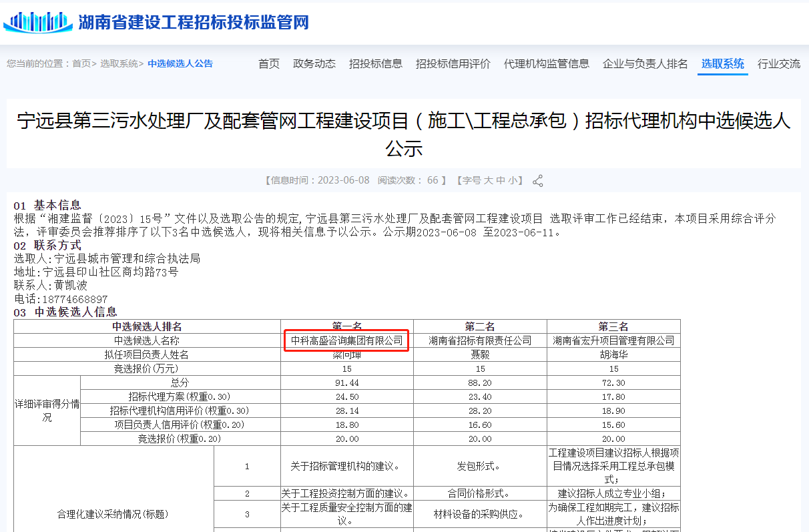Click the 中选候选人排名 row header cell
This screenshot has width=809, height=532.
click(x=147, y=326)
